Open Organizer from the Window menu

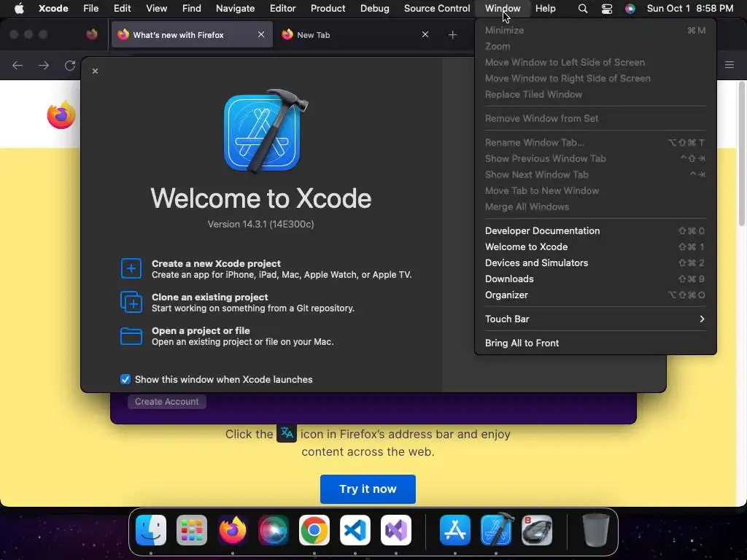click(595, 295)
